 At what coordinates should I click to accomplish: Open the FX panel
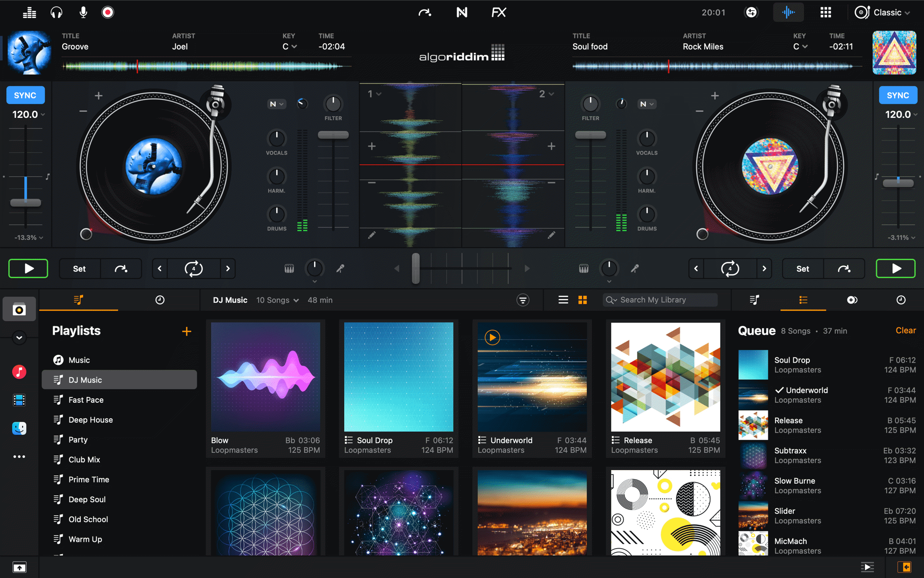coord(499,12)
